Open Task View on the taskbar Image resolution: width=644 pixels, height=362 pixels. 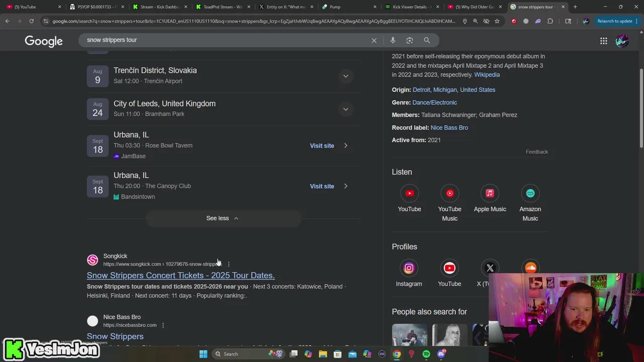[293, 354]
